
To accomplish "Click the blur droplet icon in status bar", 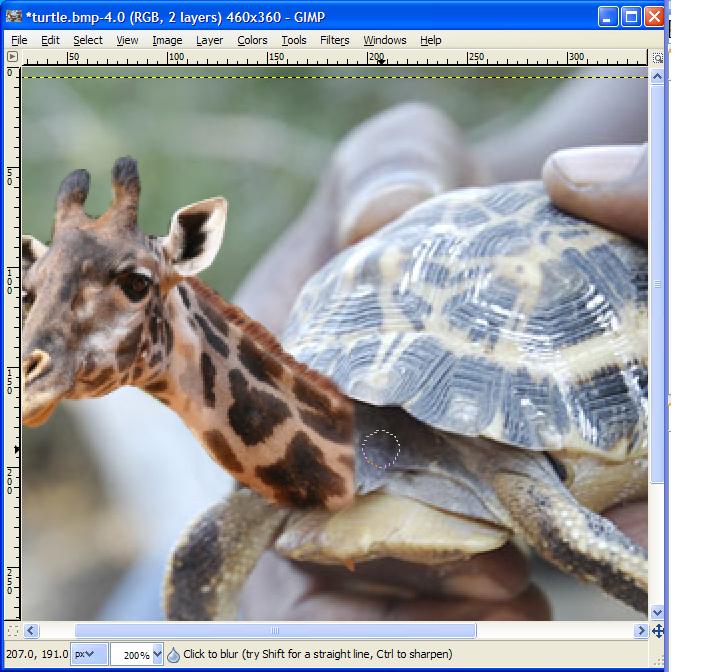I will tap(173, 655).
